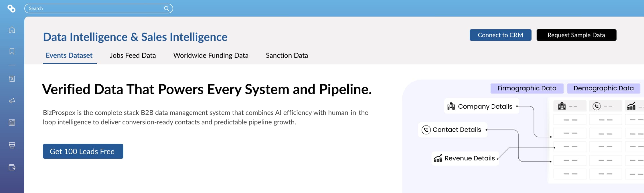Click the phone icon beside Contact Details
This screenshot has width=644, height=193.
click(426, 130)
